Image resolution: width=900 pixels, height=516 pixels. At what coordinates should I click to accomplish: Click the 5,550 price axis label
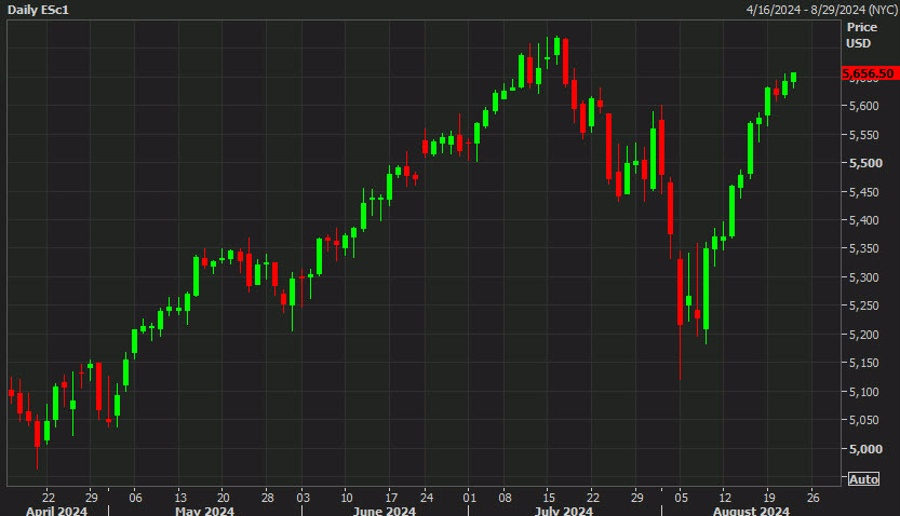(x=864, y=135)
